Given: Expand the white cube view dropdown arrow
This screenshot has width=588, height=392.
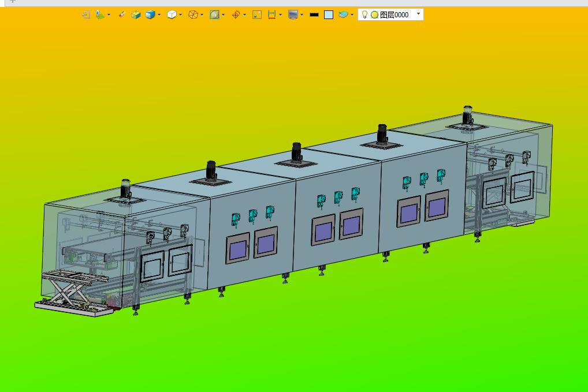Looking at the screenshot, I should pos(180,15).
